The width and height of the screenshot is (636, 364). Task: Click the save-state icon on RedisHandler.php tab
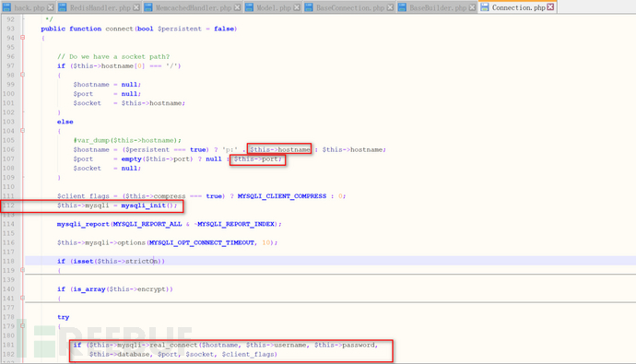click(63, 7)
